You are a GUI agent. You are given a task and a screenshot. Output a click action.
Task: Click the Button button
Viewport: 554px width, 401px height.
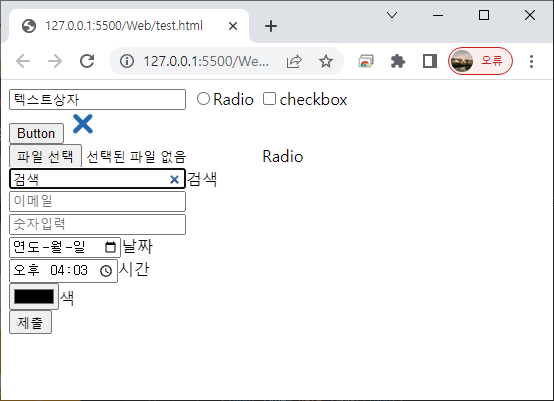(x=36, y=133)
